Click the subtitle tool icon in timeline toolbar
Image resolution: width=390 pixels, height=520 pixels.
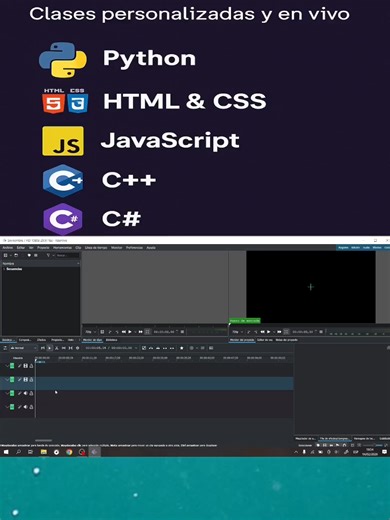[x=211, y=348]
